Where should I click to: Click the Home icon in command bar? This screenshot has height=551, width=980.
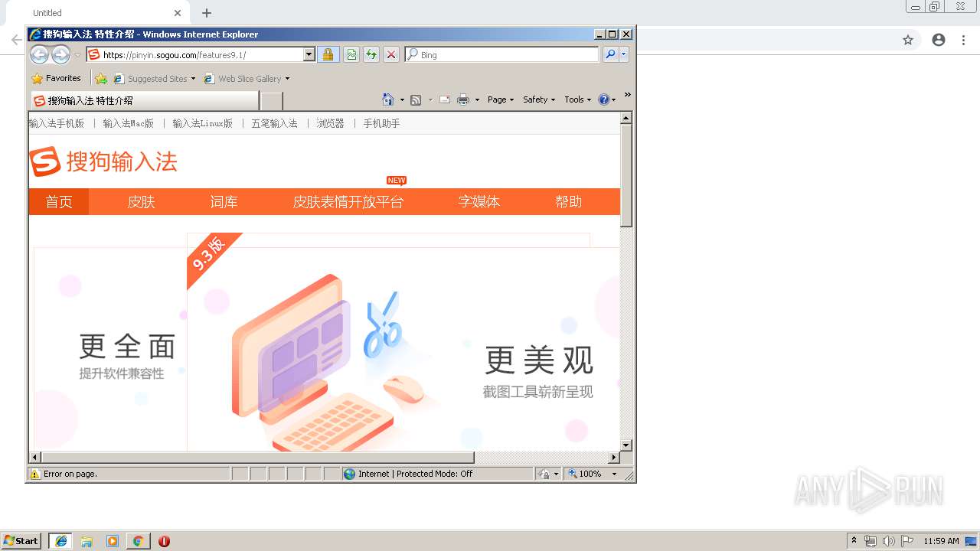coord(388,99)
